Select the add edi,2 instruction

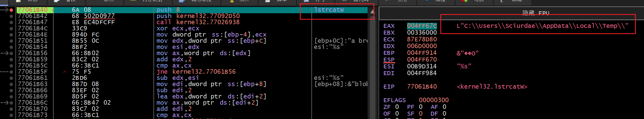174,109
